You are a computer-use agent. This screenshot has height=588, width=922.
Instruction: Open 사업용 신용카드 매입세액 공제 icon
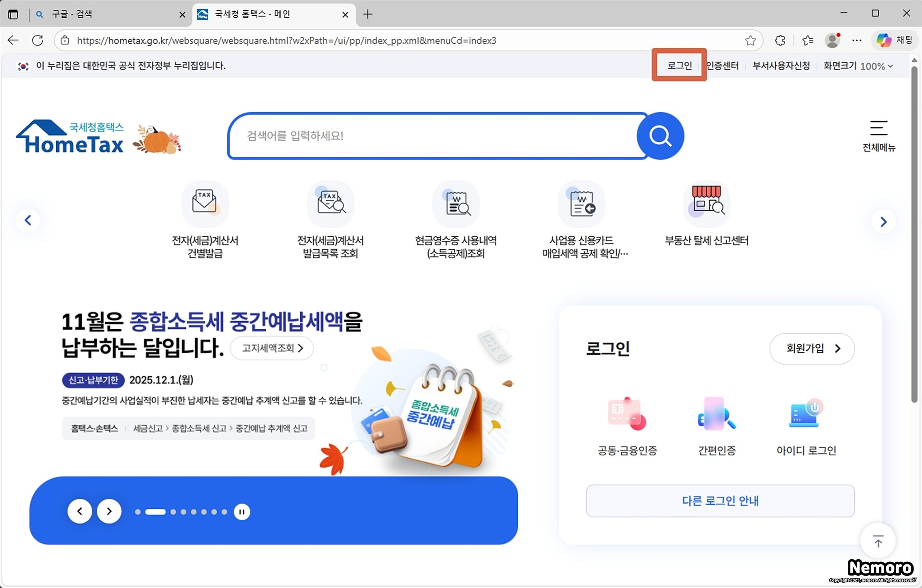581,205
